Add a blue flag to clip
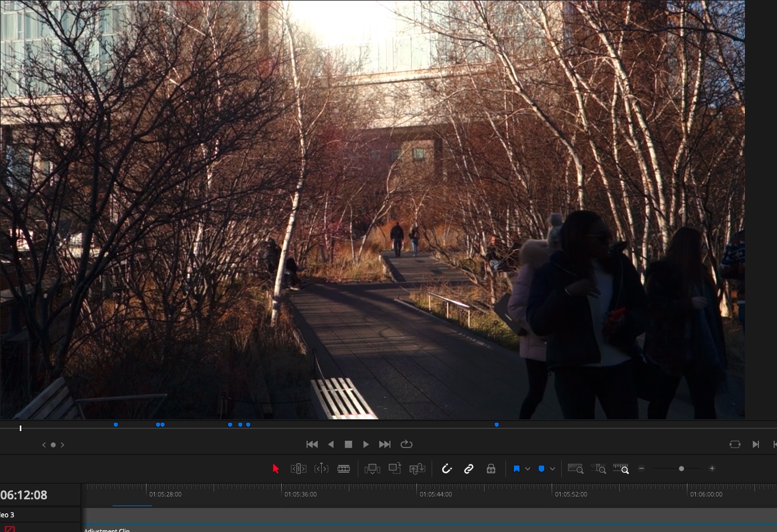The height and width of the screenshot is (532, 777). pos(517,469)
